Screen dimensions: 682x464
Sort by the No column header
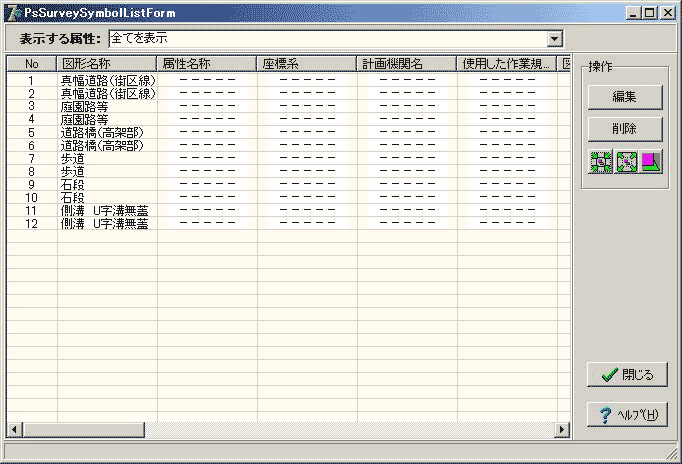[32, 64]
